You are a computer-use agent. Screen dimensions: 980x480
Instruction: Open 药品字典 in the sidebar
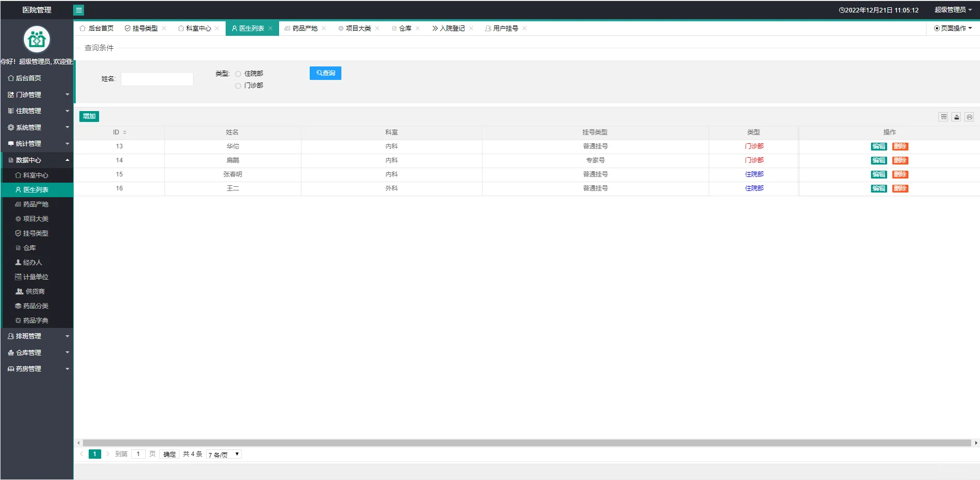click(37, 321)
